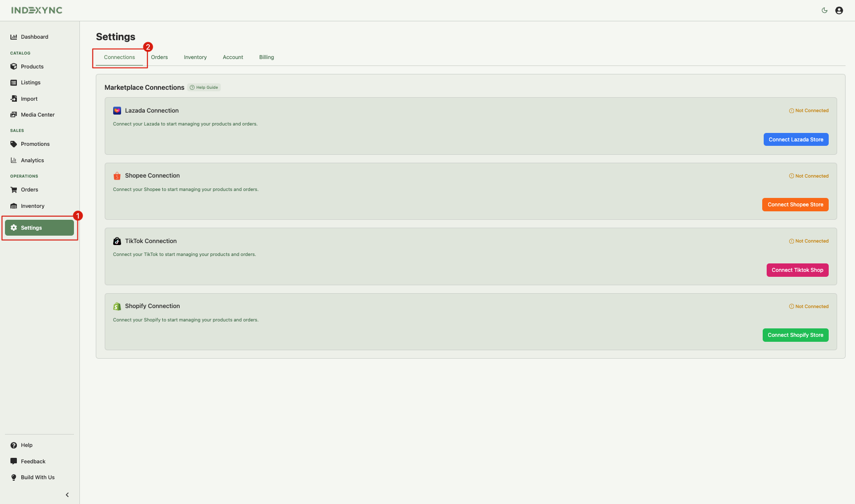Select the Connections tab
Screen dimensions: 855x504
tap(120, 57)
